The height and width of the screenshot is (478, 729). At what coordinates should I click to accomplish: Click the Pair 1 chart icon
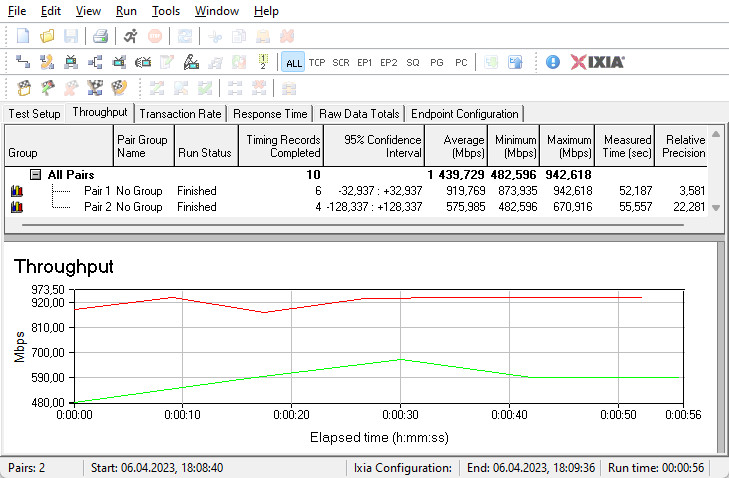(16, 190)
